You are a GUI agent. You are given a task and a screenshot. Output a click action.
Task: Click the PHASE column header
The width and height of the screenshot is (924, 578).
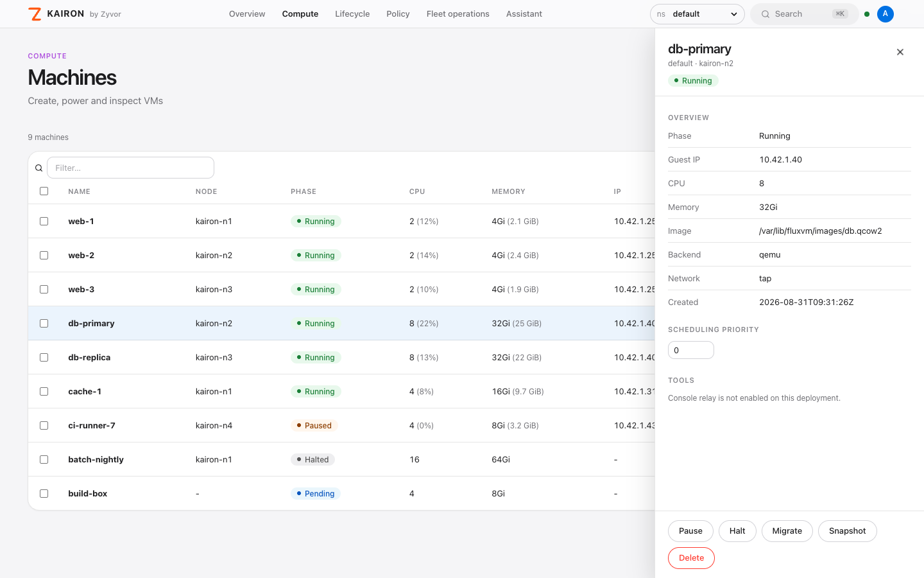(x=304, y=191)
